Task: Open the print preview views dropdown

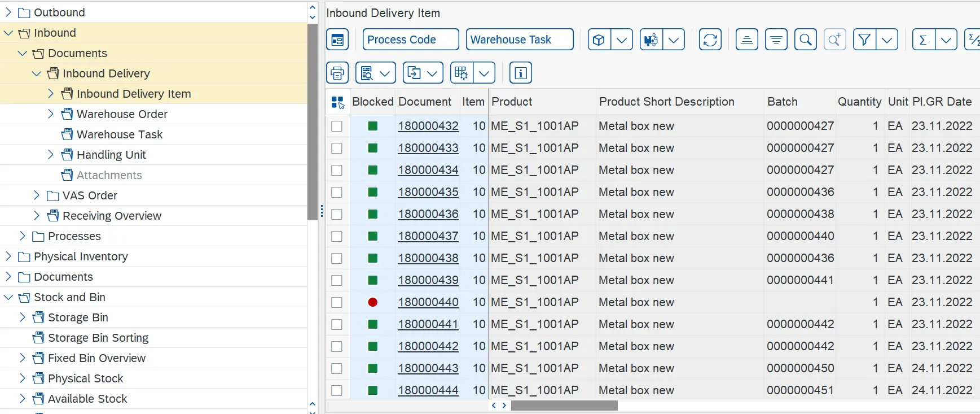Action: point(385,73)
